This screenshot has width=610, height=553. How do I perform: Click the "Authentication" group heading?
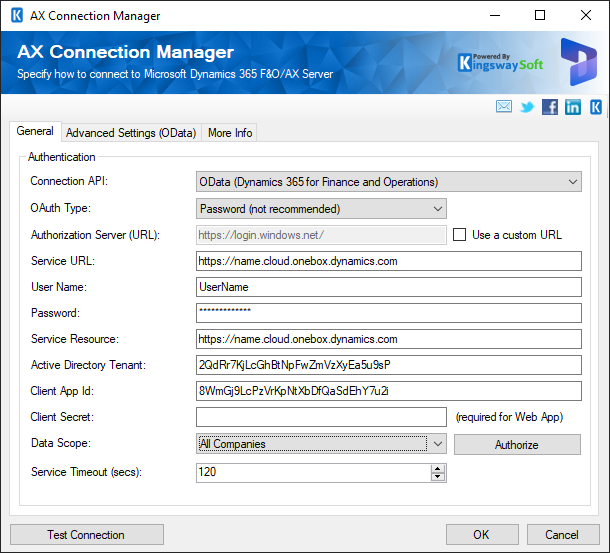click(61, 157)
